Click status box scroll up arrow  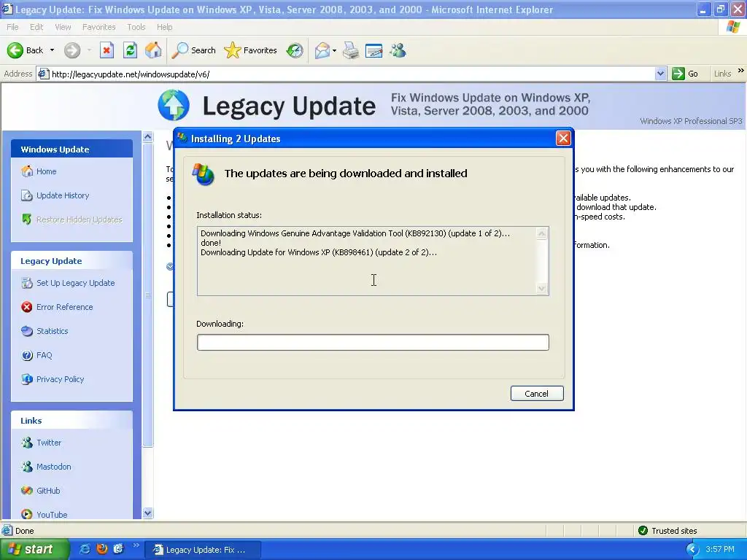point(542,233)
